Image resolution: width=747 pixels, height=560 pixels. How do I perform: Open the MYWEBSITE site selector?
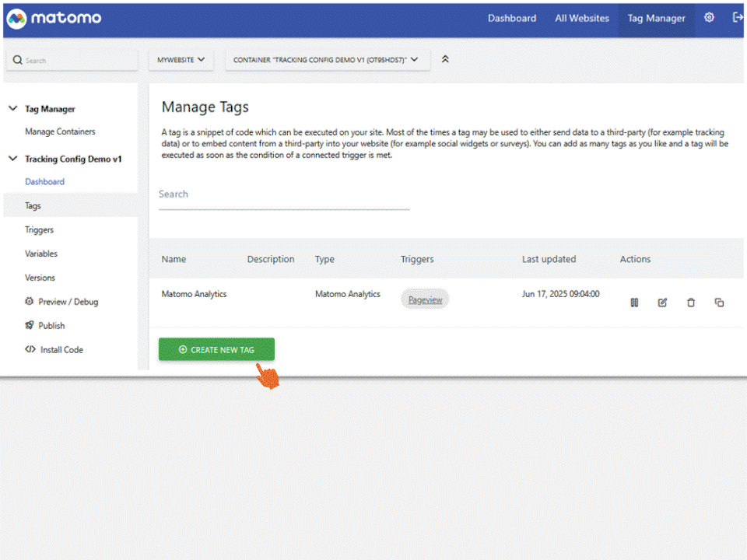(x=181, y=58)
